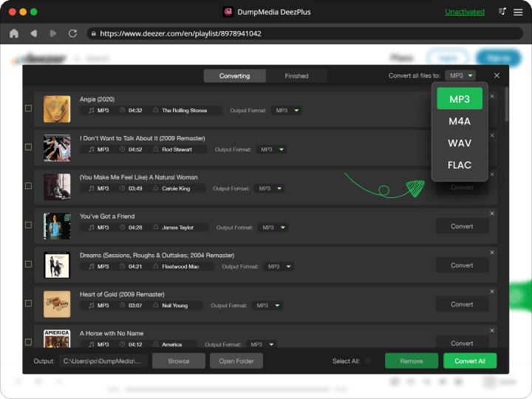Remove Dreams track with its X
The image size is (532, 399).
(492, 253)
